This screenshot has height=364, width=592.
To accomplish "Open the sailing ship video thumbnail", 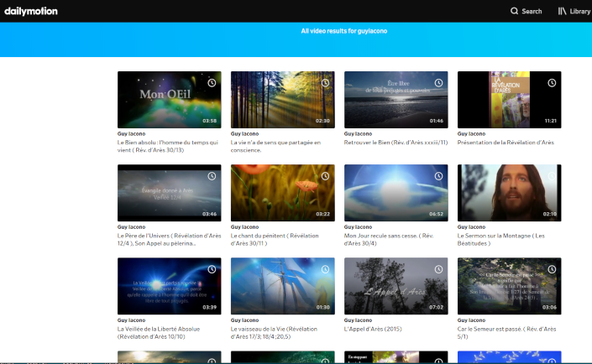I will click(x=283, y=286).
